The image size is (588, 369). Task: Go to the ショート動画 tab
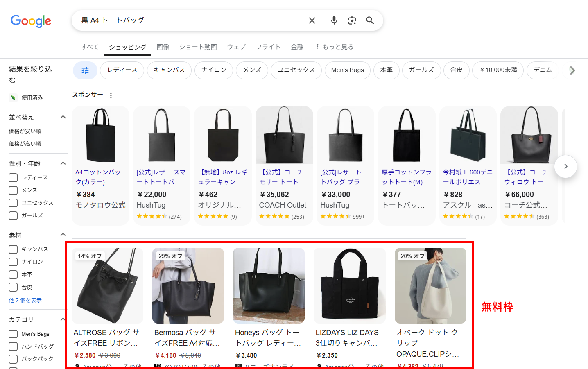(x=198, y=47)
